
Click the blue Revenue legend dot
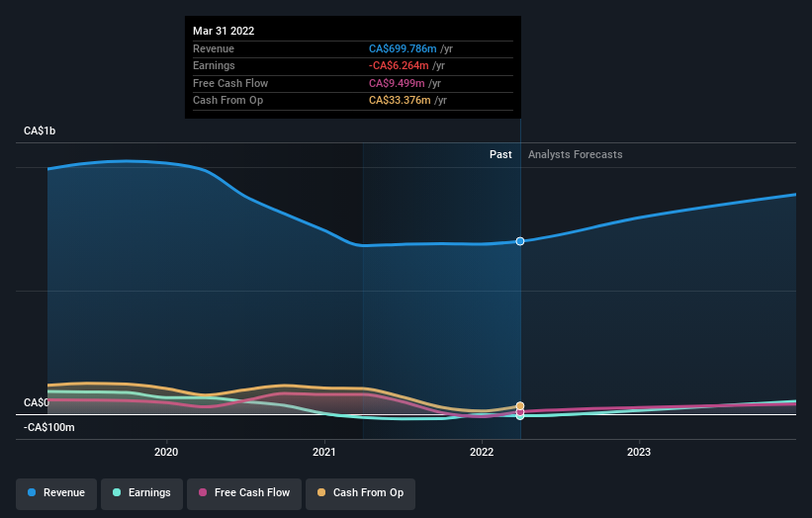(x=32, y=492)
